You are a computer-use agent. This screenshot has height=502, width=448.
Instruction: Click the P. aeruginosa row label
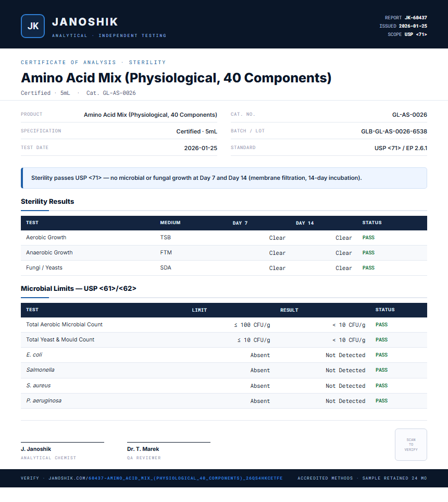click(44, 400)
